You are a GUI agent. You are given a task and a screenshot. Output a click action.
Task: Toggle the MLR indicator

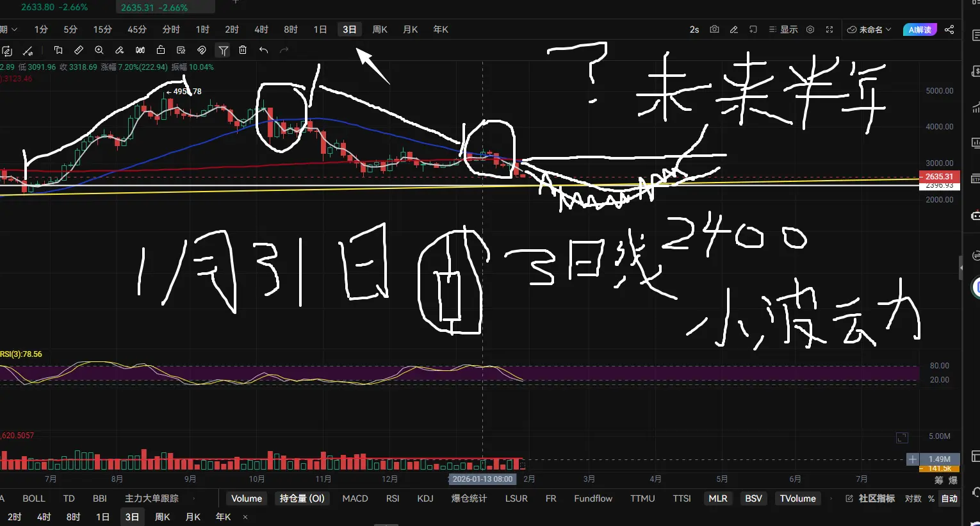[x=718, y=498]
